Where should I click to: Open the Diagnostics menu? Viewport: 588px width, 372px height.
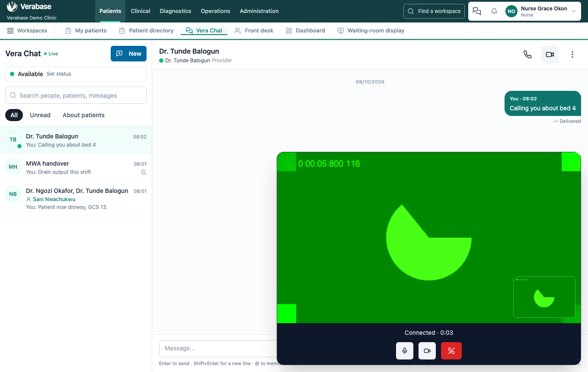coord(176,11)
